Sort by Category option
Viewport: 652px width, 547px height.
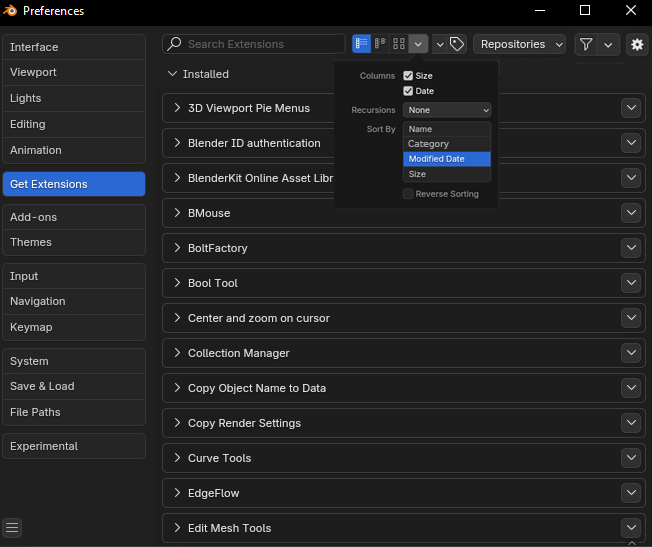(447, 144)
